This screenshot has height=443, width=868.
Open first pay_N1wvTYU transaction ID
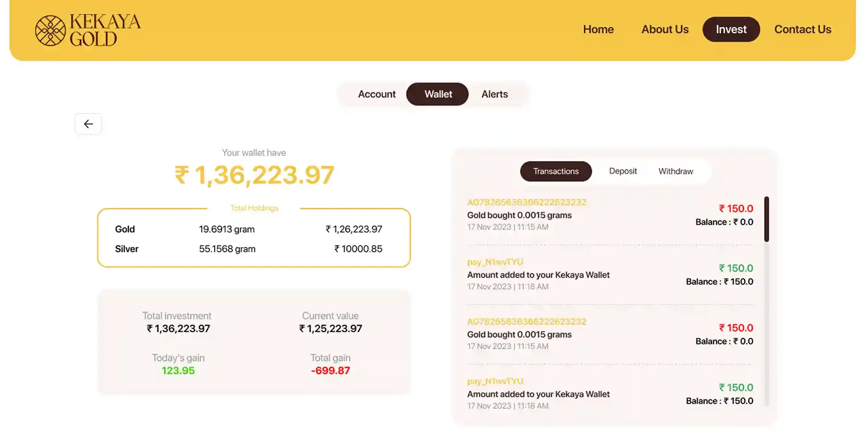(495, 262)
